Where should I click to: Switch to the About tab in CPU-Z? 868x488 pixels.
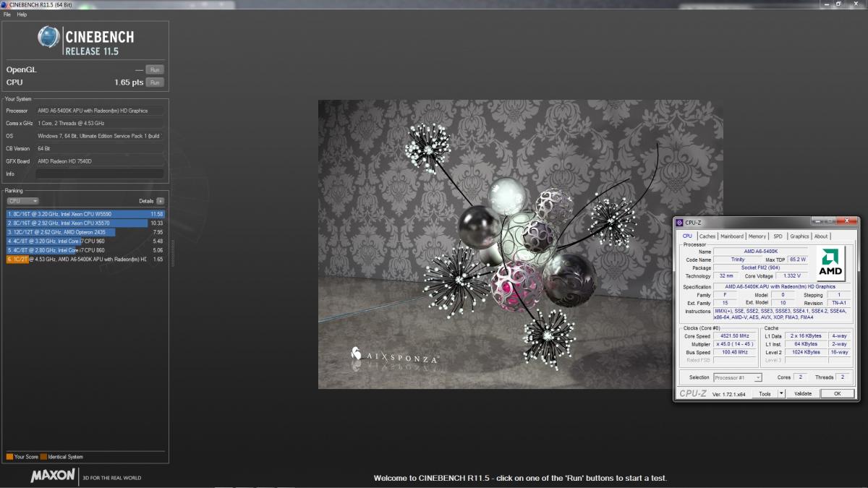pos(821,236)
